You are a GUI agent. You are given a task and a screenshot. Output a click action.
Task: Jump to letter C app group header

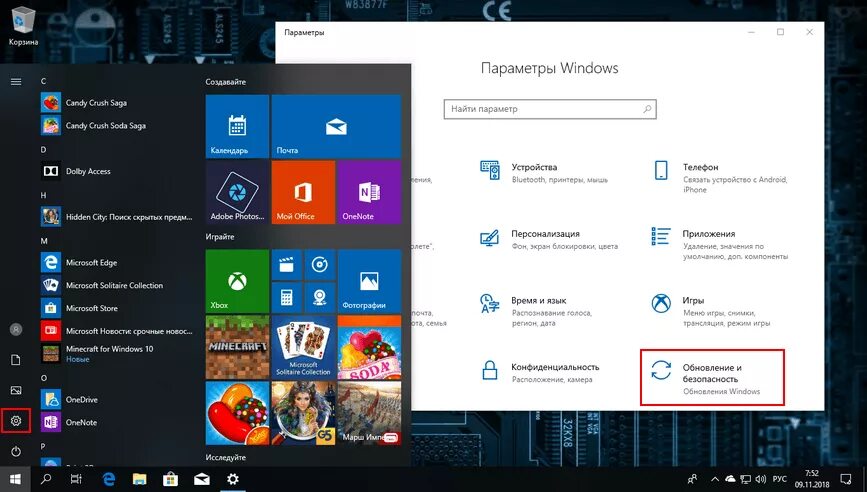[43, 81]
